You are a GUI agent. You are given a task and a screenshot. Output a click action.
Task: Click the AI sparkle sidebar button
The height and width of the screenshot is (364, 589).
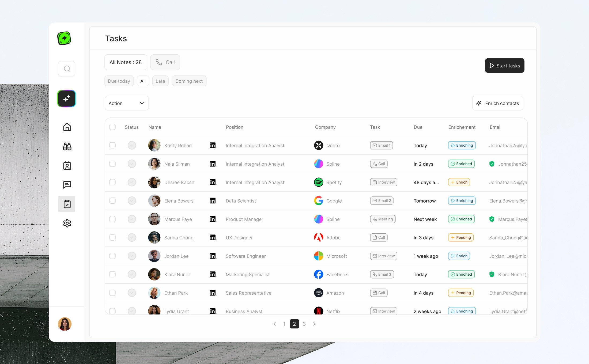pyautogui.click(x=67, y=98)
